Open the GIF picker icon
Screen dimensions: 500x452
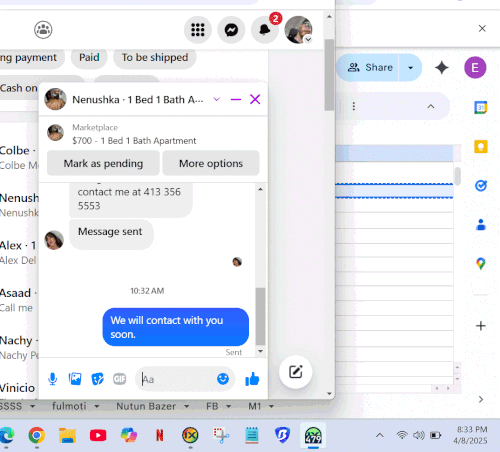click(119, 379)
